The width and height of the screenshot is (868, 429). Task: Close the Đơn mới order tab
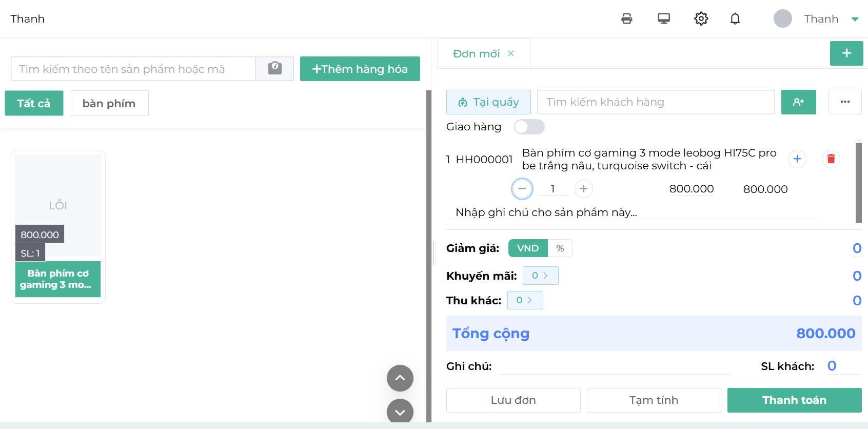pyautogui.click(x=511, y=53)
